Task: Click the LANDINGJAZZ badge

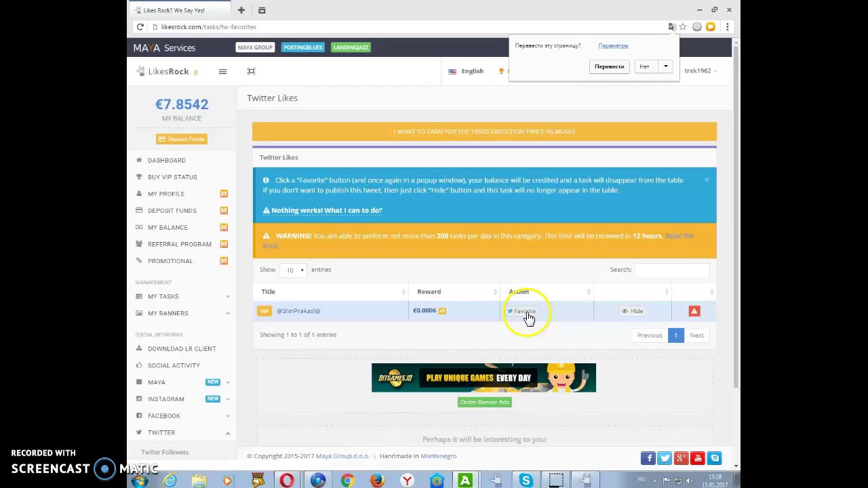Action: pyautogui.click(x=351, y=47)
